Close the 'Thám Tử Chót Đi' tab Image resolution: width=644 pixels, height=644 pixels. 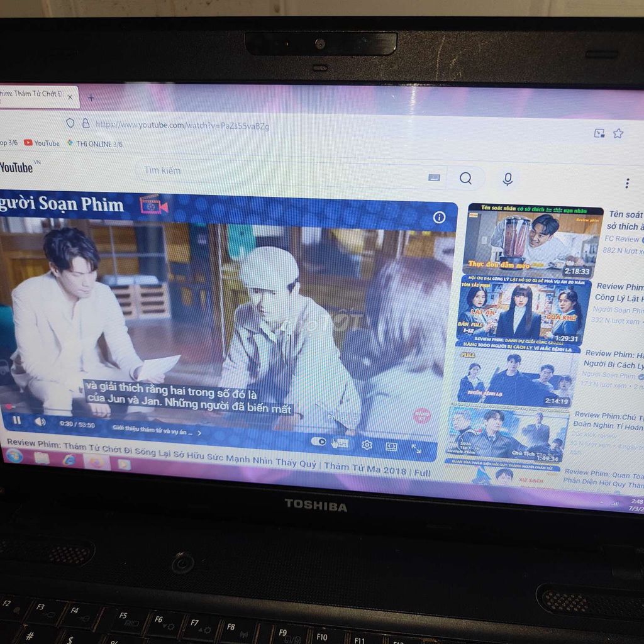click(x=70, y=97)
